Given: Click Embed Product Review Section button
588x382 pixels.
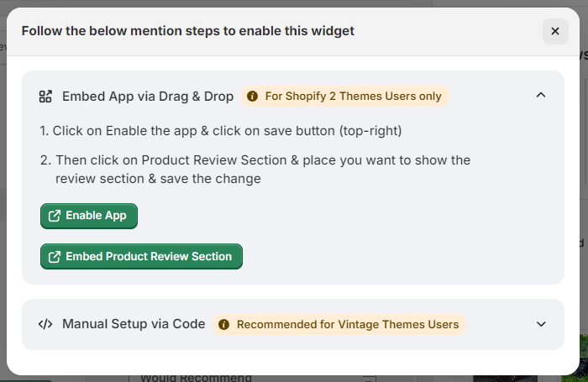Looking at the screenshot, I should pyautogui.click(x=141, y=256).
